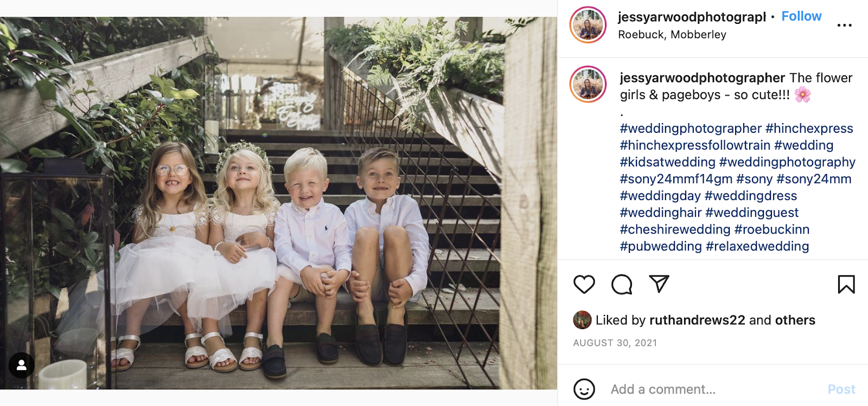Viewport: 868px width, 406px height.
Task: Click the Add a comment field
Action: [713, 389]
